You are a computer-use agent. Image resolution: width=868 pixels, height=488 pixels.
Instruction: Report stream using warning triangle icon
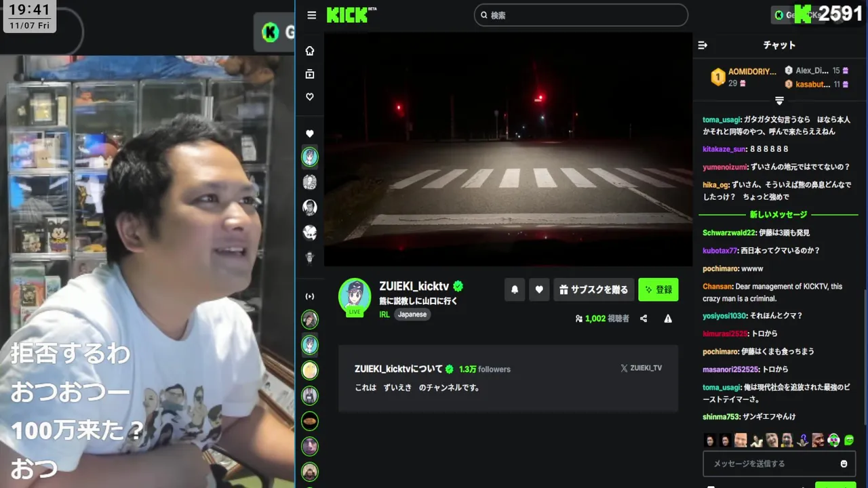pyautogui.click(x=668, y=319)
